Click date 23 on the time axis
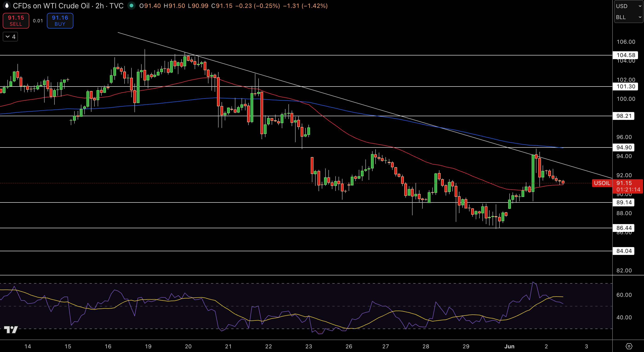Viewport: 644px width, 352px height. coord(309,346)
